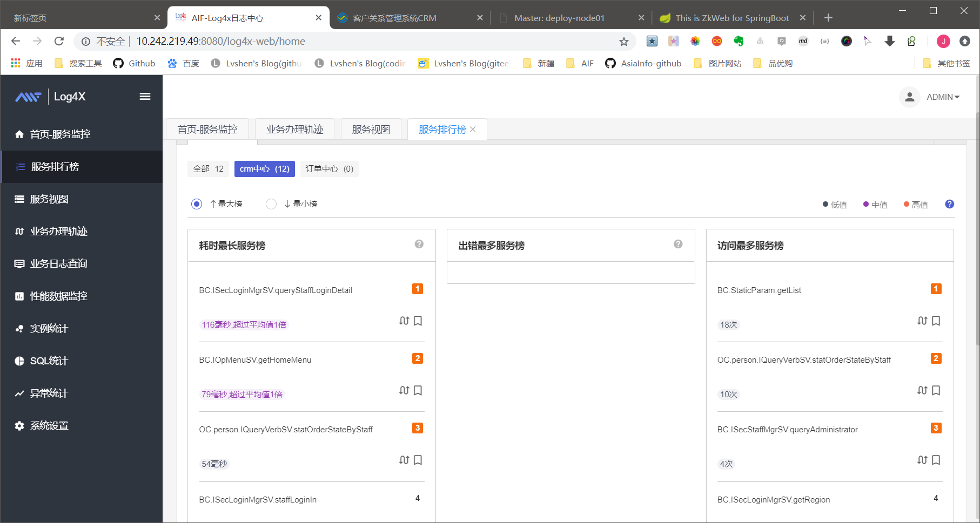Open the ADMIN dropdown menu
The image size is (980, 523).
tap(943, 97)
